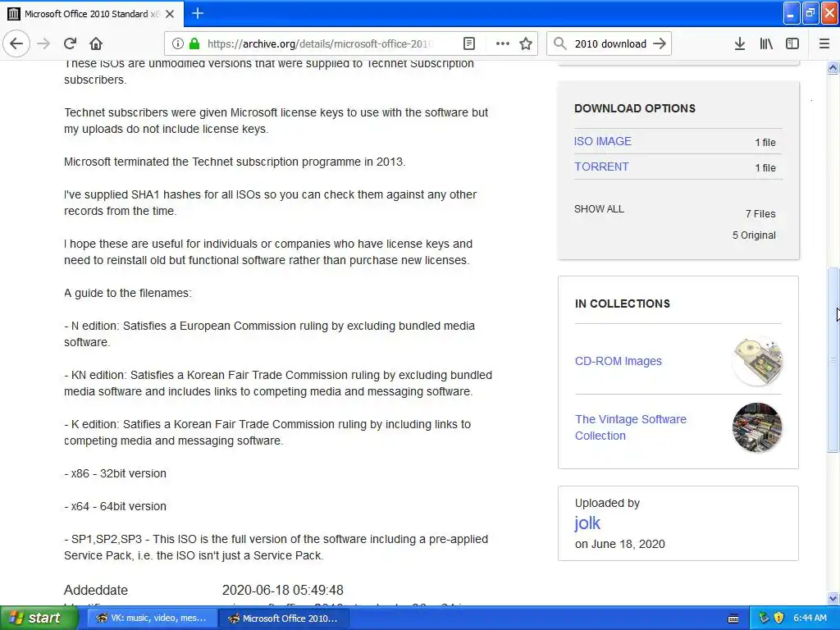Click the network tray icon

[x=764, y=619]
